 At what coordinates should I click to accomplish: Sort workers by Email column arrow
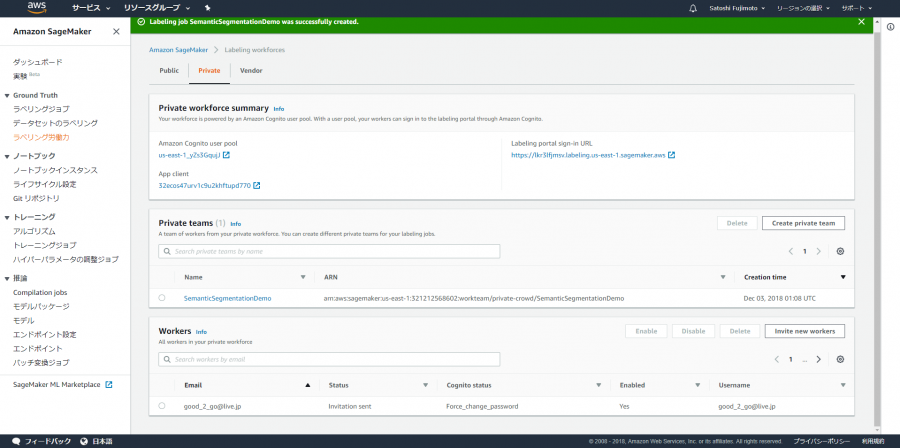tap(308, 385)
